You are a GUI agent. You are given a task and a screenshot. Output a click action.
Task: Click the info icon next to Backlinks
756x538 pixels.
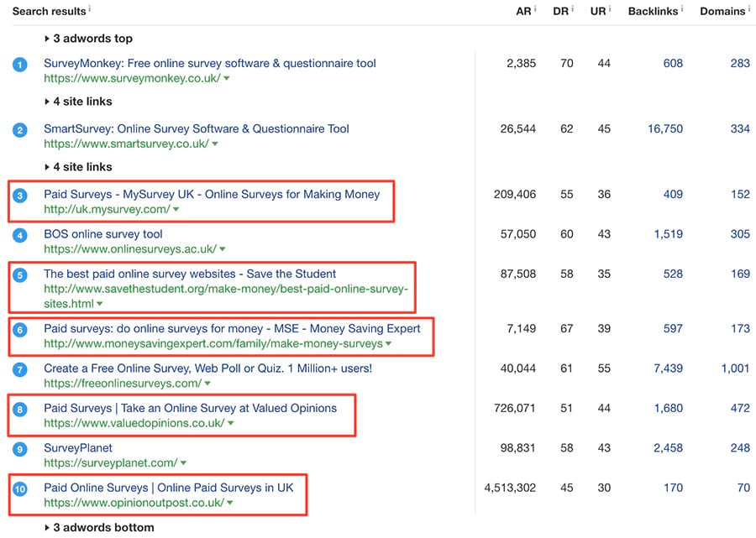pyautogui.click(x=681, y=9)
